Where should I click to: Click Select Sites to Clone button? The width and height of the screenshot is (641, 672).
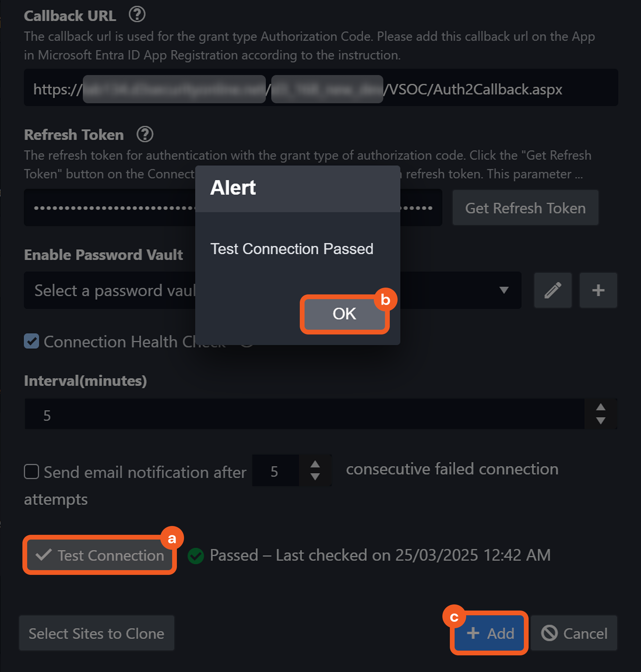97,633
